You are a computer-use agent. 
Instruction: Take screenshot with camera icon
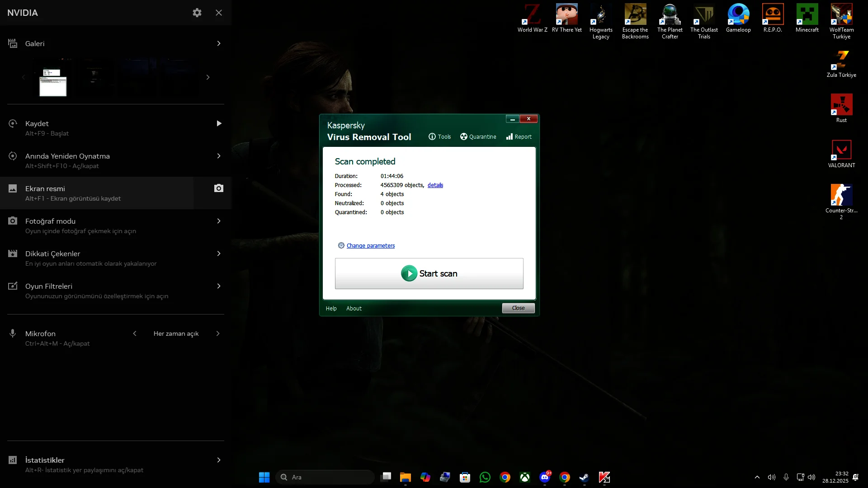(x=219, y=188)
